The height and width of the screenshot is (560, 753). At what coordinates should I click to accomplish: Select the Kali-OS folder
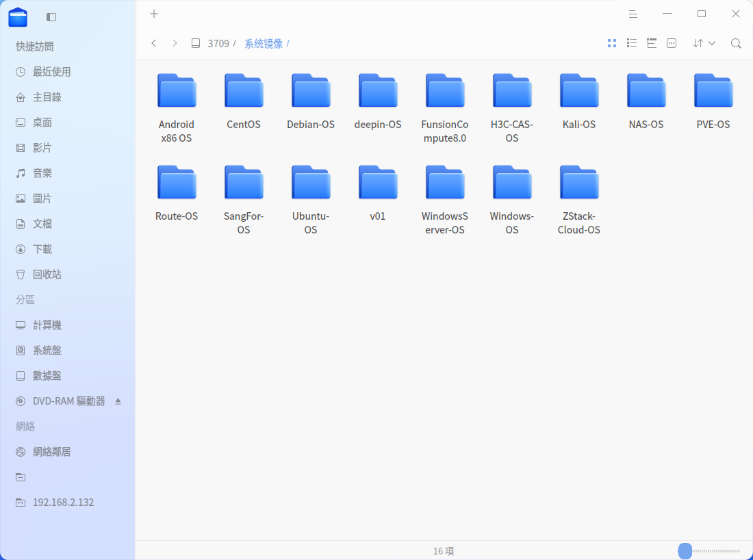point(579,101)
